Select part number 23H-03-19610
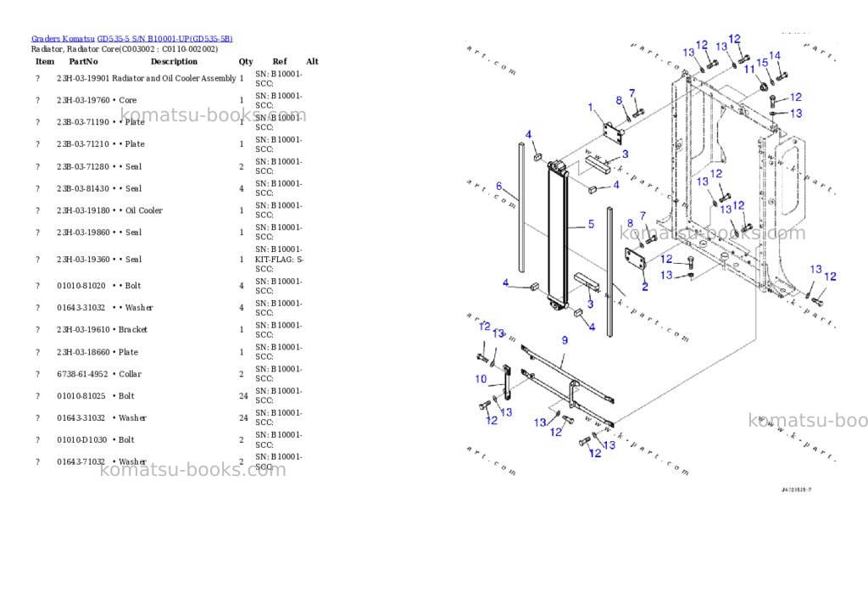The height and width of the screenshot is (615, 868). (83, 330)
